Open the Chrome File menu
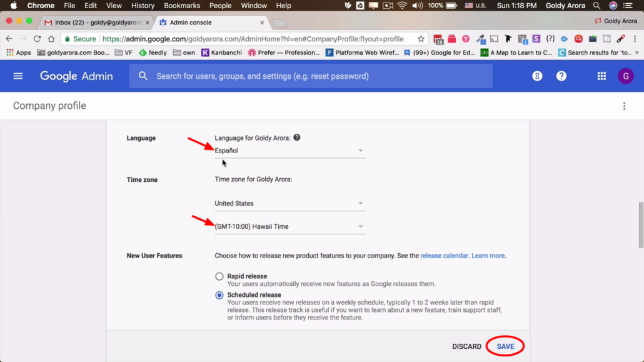 tap(69, 6)
